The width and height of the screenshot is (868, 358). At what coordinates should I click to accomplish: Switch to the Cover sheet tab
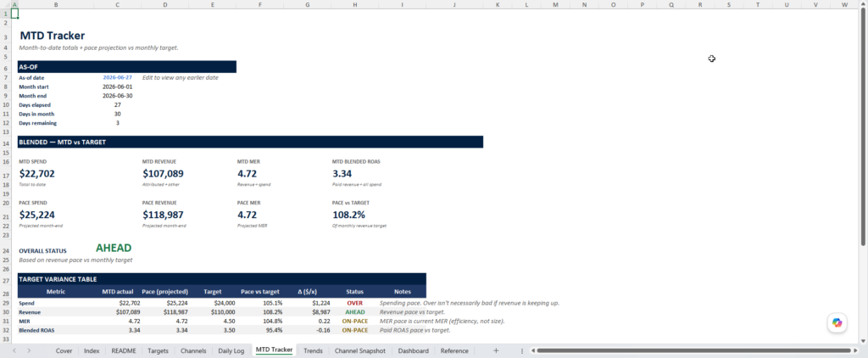click(64, 351)
